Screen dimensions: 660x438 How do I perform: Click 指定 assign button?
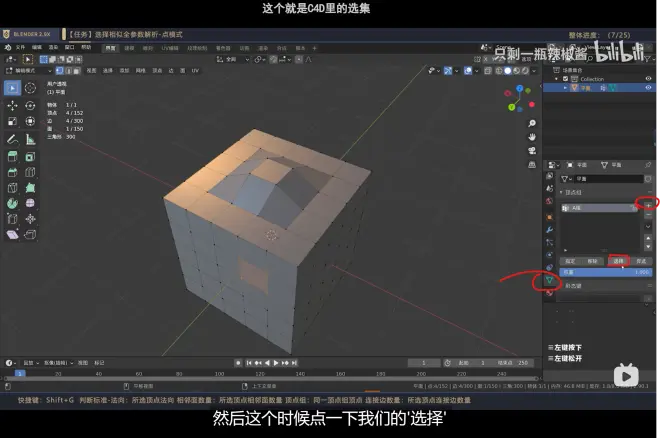click(x=570, y=261)
